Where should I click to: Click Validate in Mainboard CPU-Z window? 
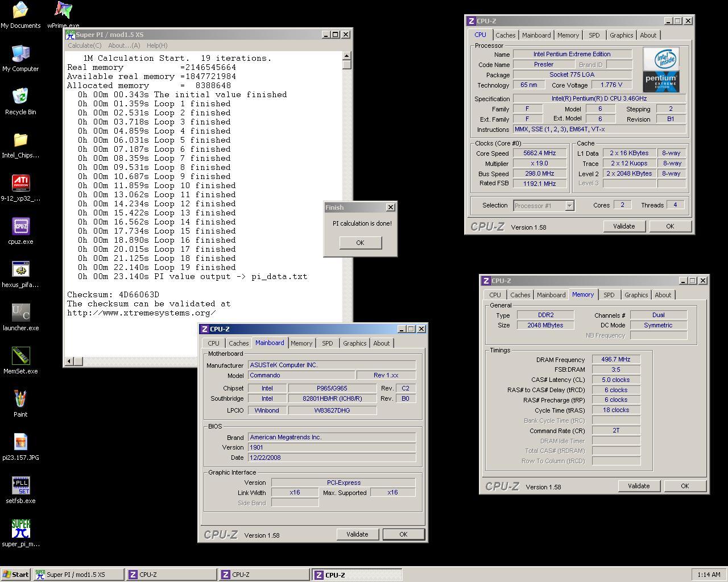(357, 534)
